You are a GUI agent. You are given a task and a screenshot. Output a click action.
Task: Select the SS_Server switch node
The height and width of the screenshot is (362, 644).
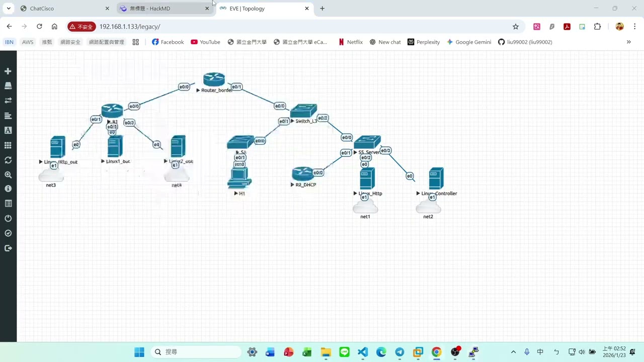(x=367, y=142)
